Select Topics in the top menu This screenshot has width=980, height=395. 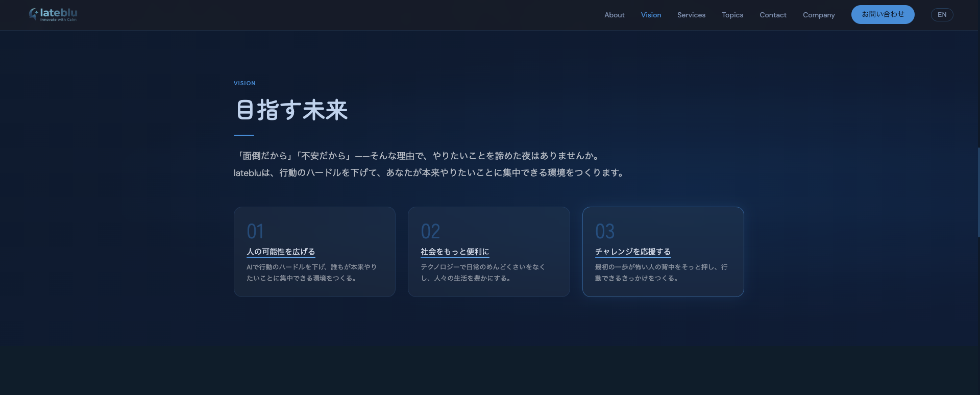pos(732,15)
